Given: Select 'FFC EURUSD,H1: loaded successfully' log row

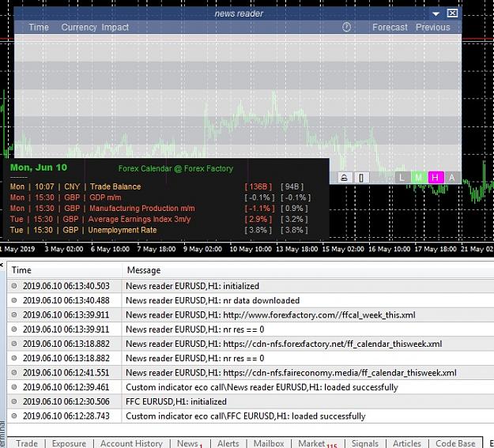Looking at the screenshot, I should (251, 416).
